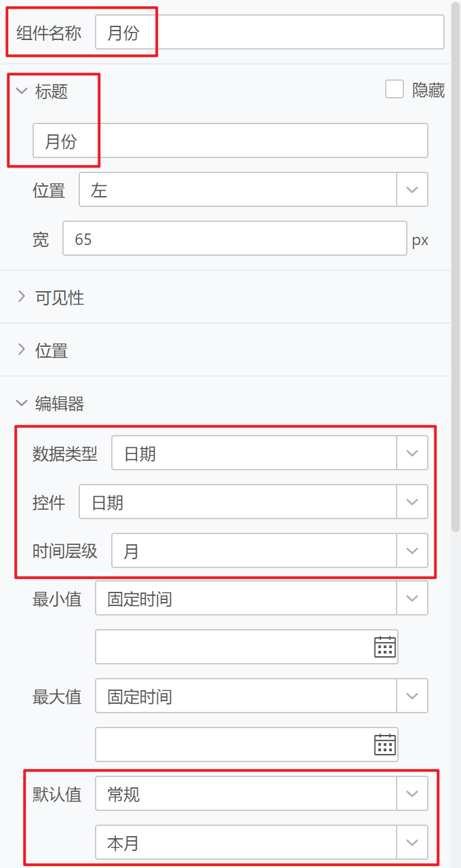
Task: Open the calendar picker for 最小值
Action: pos(384,647)
